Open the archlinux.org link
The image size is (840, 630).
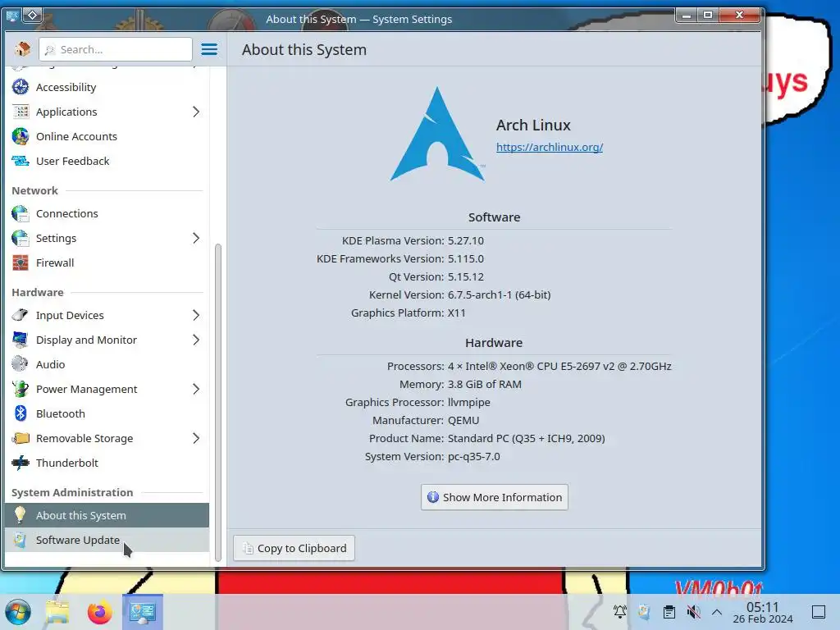pos(549,148)
